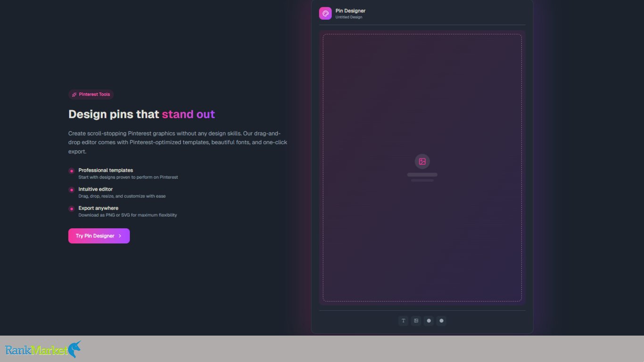644x362 pixels.
Task: Click the gradient words stand out
Action: (189, 114)
